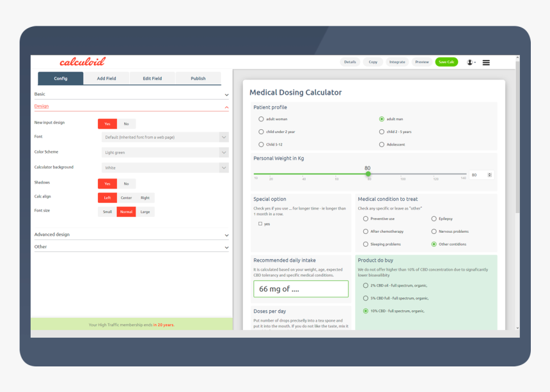Viewport: 550px width, 392px height.
Task: Open the Edit Field tab
Action: tap(152, 79)
